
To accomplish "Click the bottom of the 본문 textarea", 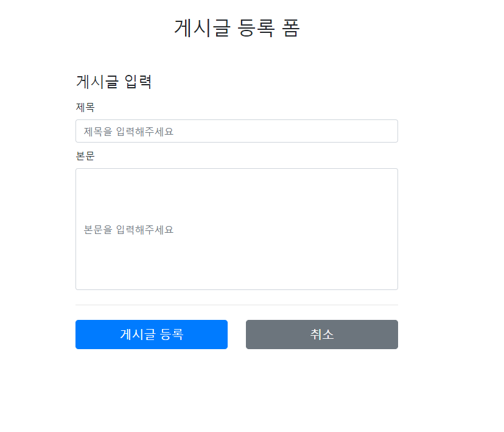I will 236,280.
